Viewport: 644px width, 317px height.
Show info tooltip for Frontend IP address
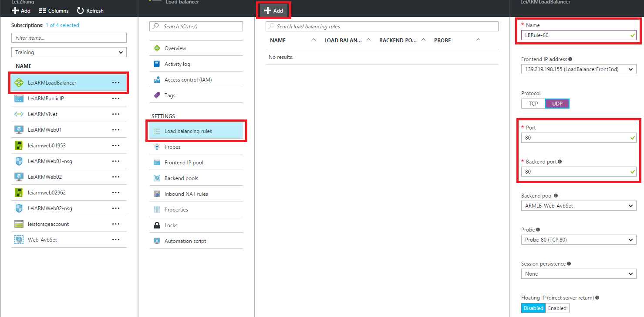(570, 59)
